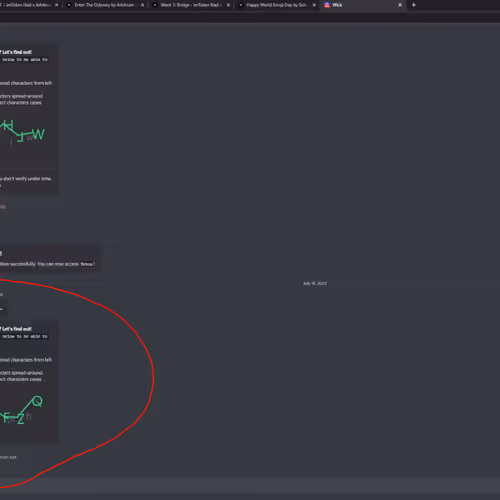
Task: Click the Beta channel mention link
Action: point(87,264)
